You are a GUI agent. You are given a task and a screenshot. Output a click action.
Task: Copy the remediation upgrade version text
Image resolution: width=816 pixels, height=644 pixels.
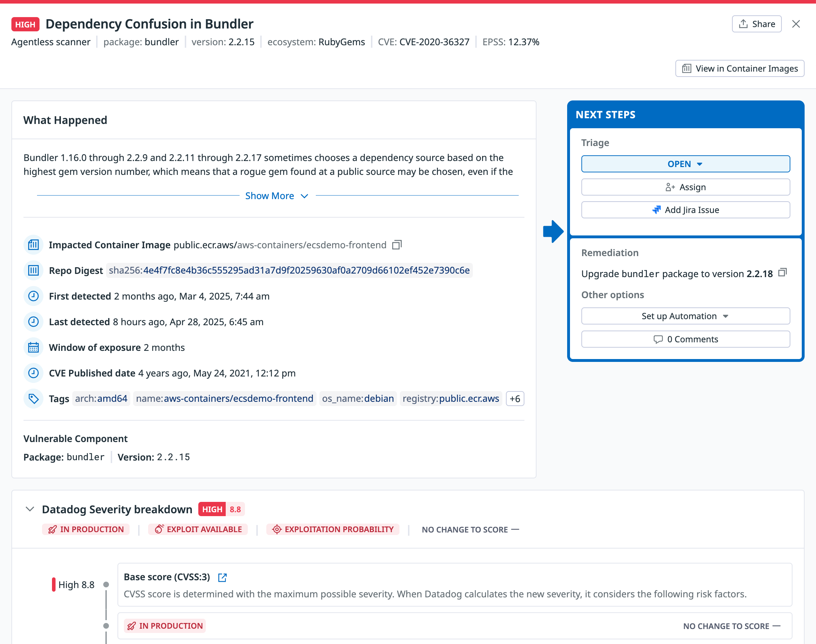coord(783,272)
